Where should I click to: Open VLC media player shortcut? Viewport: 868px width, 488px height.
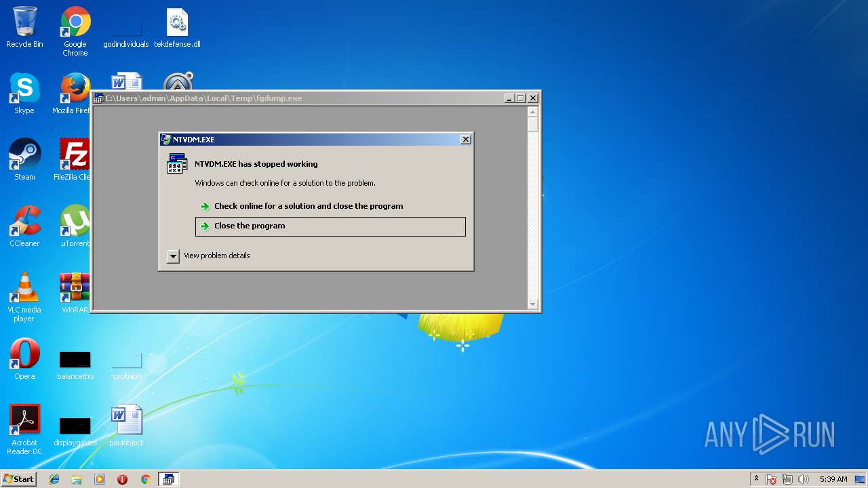click(x=24, y=297)
